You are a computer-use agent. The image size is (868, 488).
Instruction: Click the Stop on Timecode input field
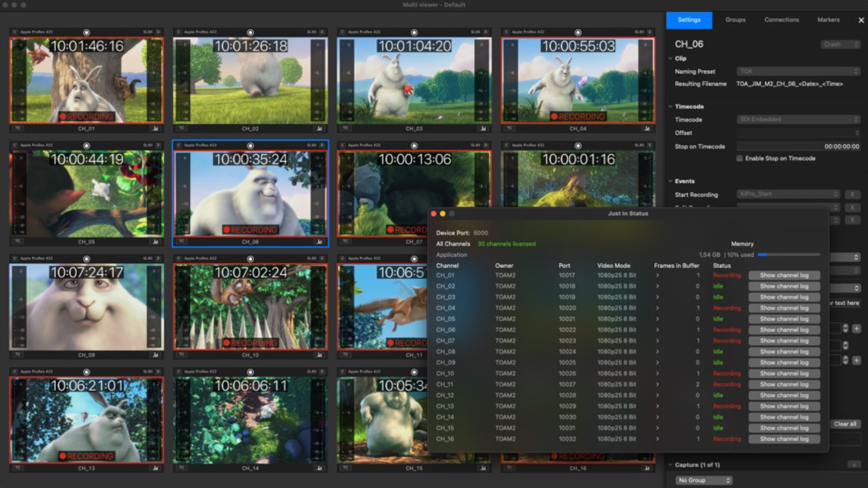[798, 146]
